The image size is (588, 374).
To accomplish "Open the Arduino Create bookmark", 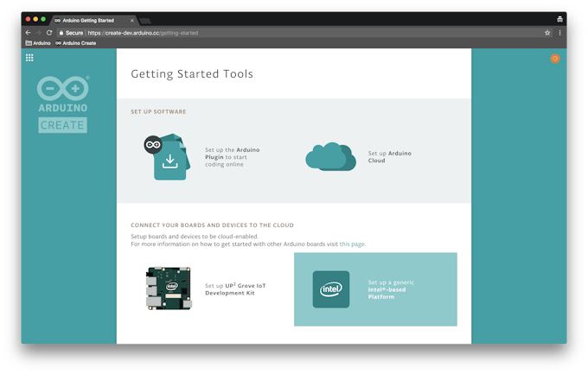I will click(76, 43).
